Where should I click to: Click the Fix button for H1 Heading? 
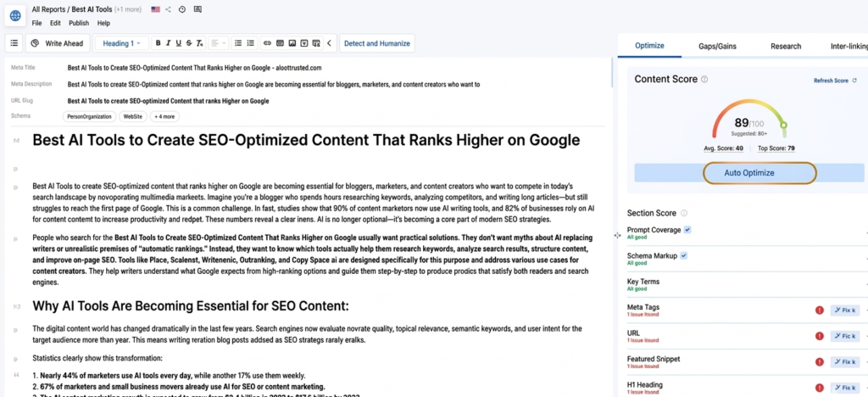pos(845,389)
